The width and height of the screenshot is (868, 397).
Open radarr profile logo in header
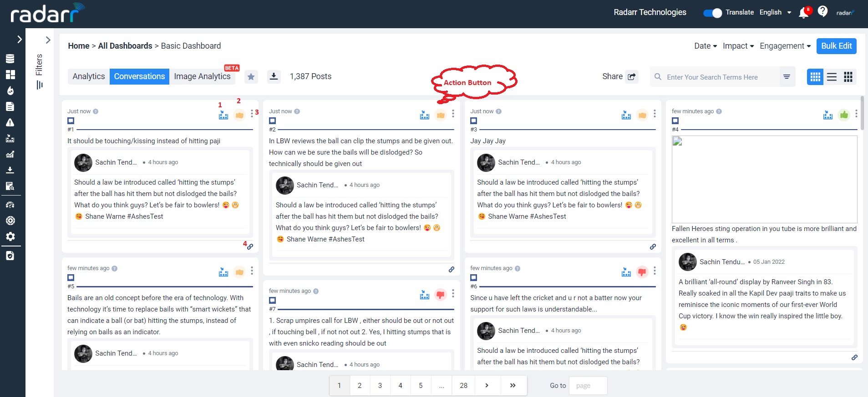pyautogui.click(x=845, y=13)
